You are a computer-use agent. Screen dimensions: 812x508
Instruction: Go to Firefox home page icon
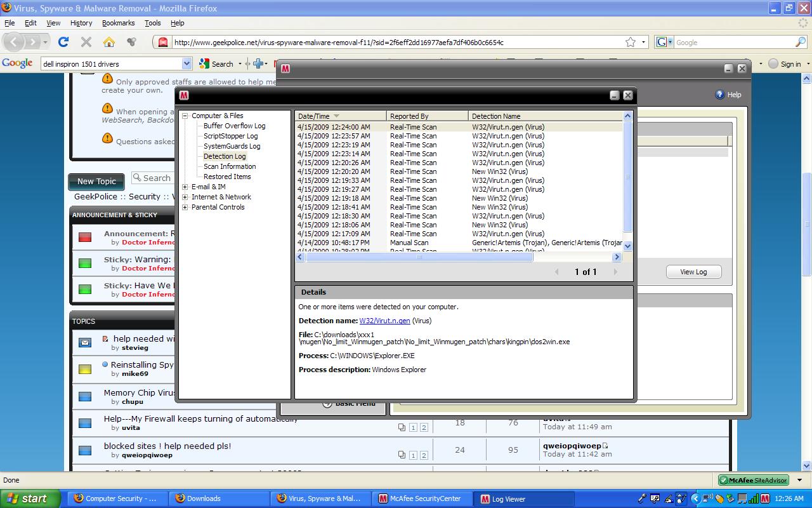click(109, 42)
